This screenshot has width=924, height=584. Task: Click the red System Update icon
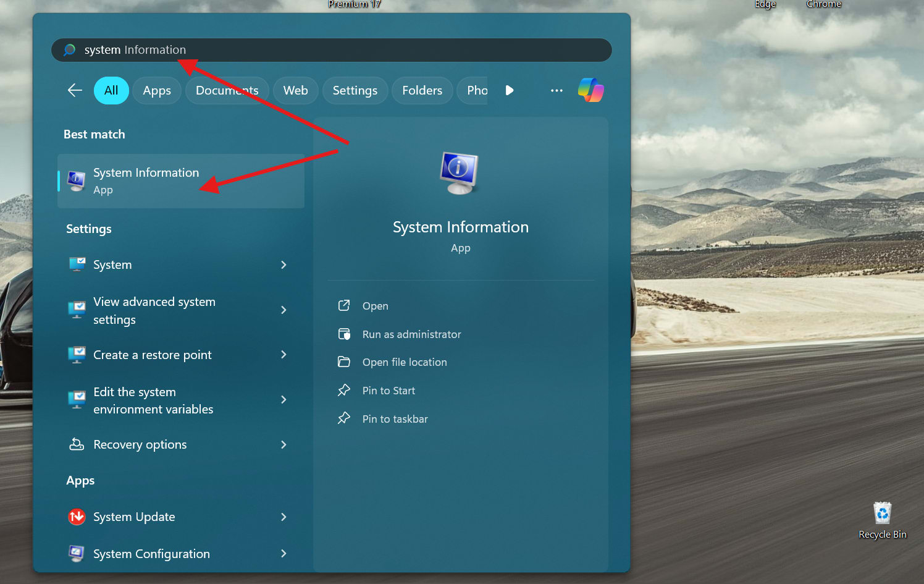coord(77,517)
